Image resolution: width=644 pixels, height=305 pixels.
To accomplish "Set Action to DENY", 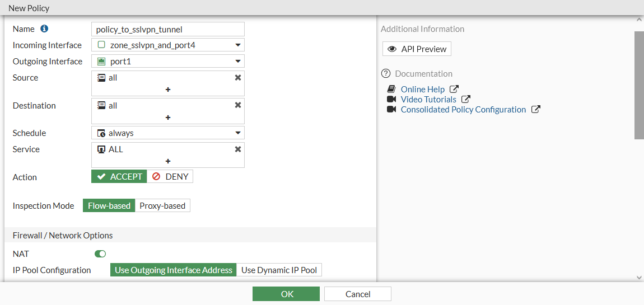I will point(170,177).
